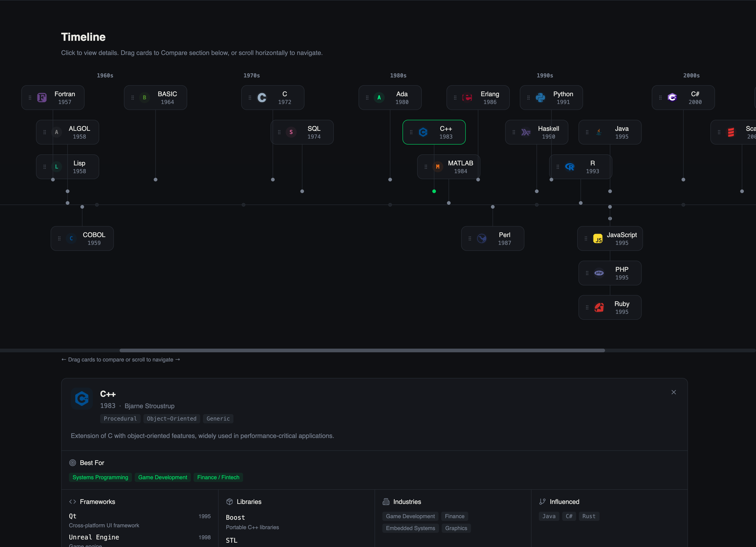Click the Ruby gem icon
The image size is (756, 547).
click(599, 307)
